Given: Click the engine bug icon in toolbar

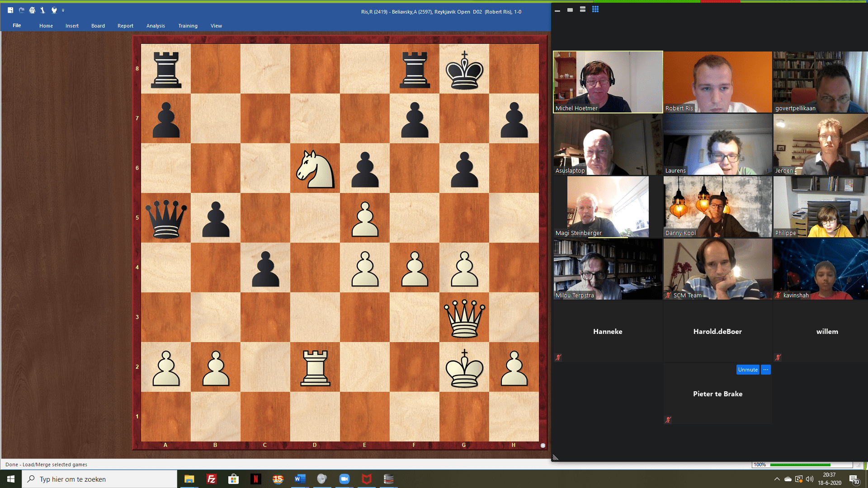Looking at the screenshot, I should 32,10.
